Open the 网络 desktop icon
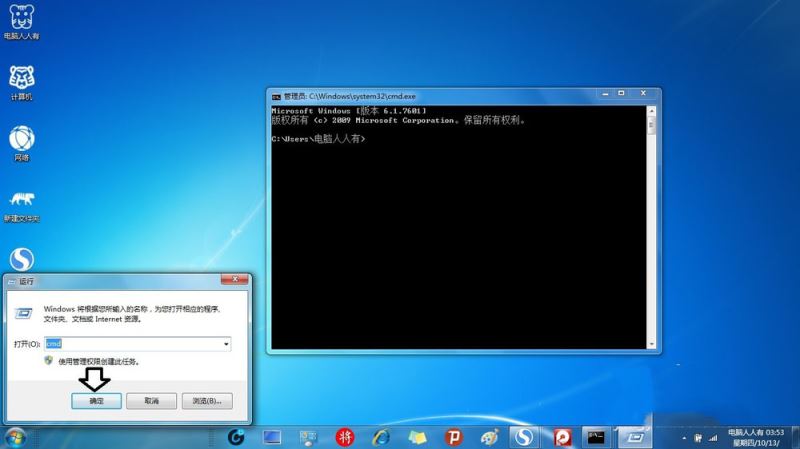This screenshot has width=800, height=449. [x=21, y=140]
